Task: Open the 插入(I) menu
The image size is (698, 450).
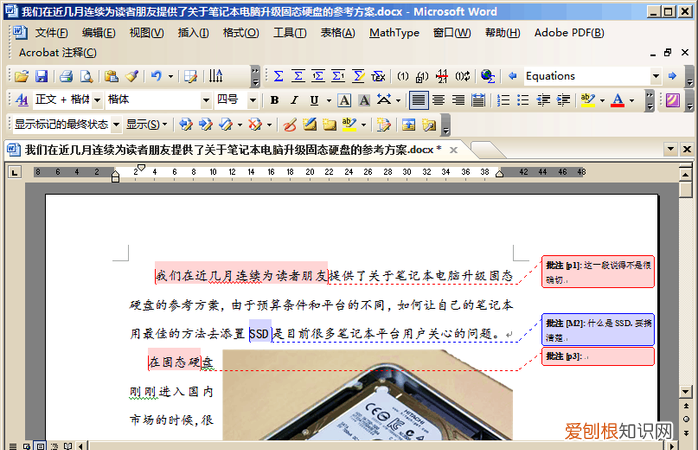Action: click(x=193, y=32)
